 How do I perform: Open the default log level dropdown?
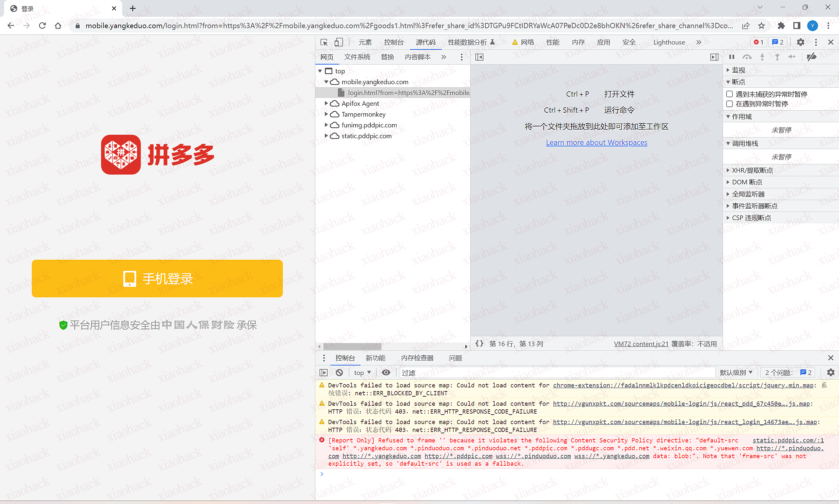tap(736, 373)
